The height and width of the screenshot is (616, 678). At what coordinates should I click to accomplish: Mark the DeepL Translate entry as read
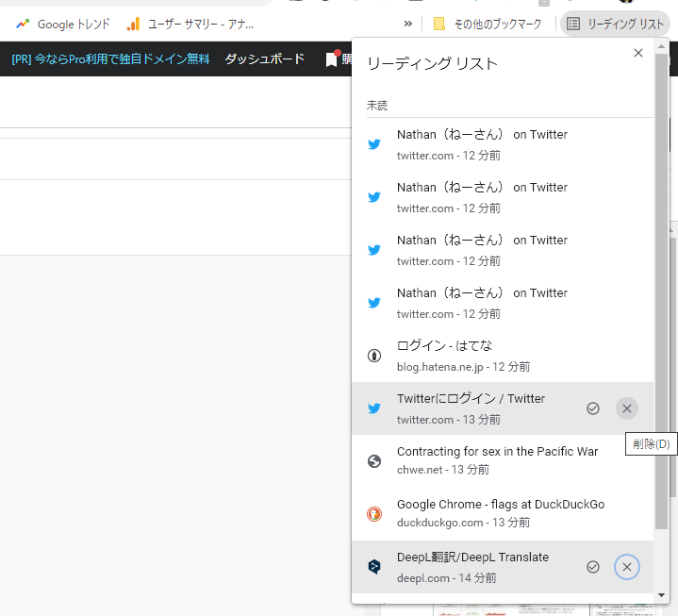pyautogui.click(x=593, y=567)
